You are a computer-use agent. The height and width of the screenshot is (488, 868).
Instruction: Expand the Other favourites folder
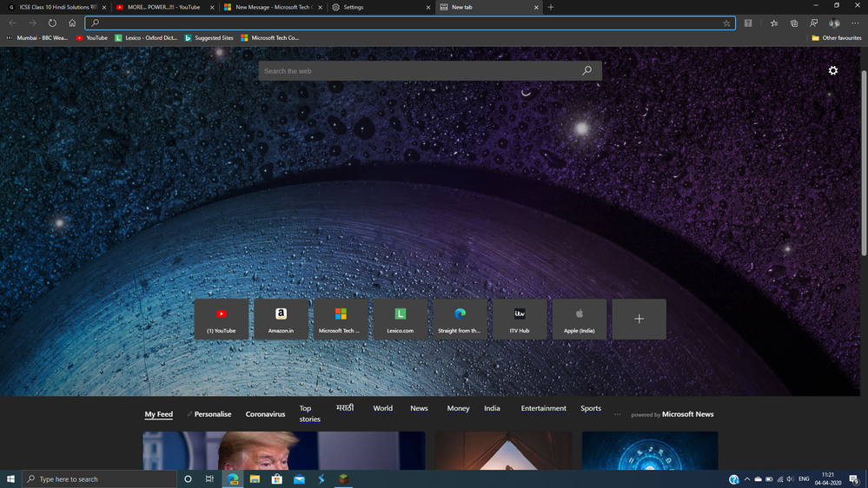[836, 38]
